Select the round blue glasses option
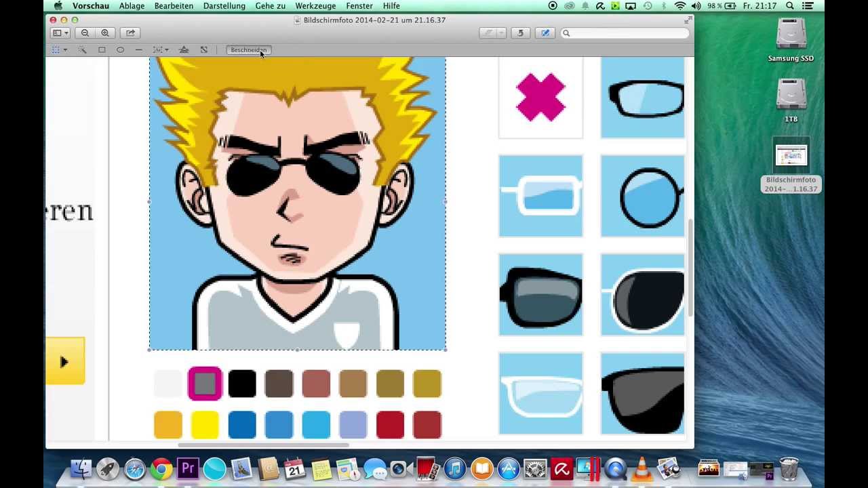Image resolution: width=868 pixels, height=488 pixels. [642, 196]
